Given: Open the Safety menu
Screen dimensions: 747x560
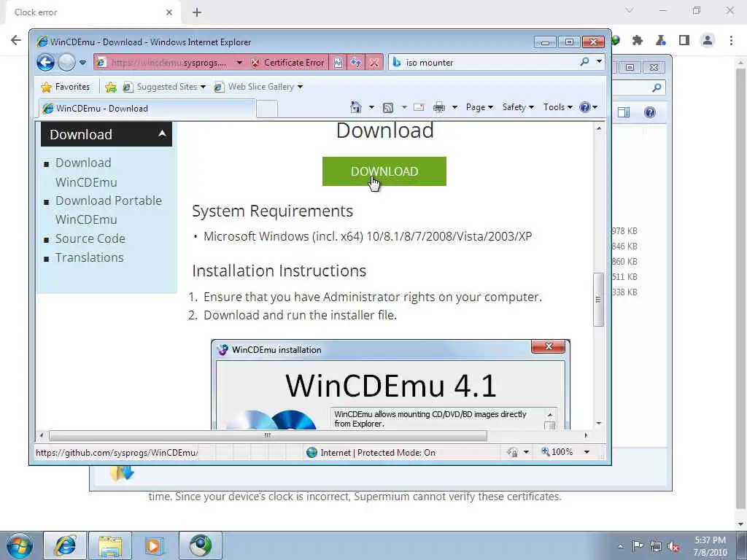Looking at the screenshot, I should pos(518,107).
